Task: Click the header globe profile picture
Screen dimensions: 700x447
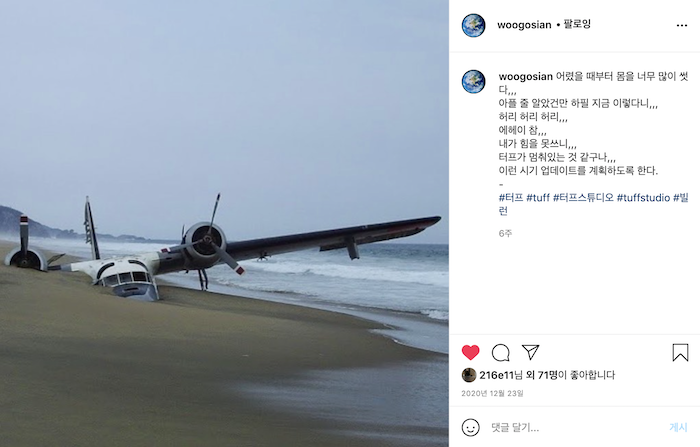Action: (x=473, y=25)
